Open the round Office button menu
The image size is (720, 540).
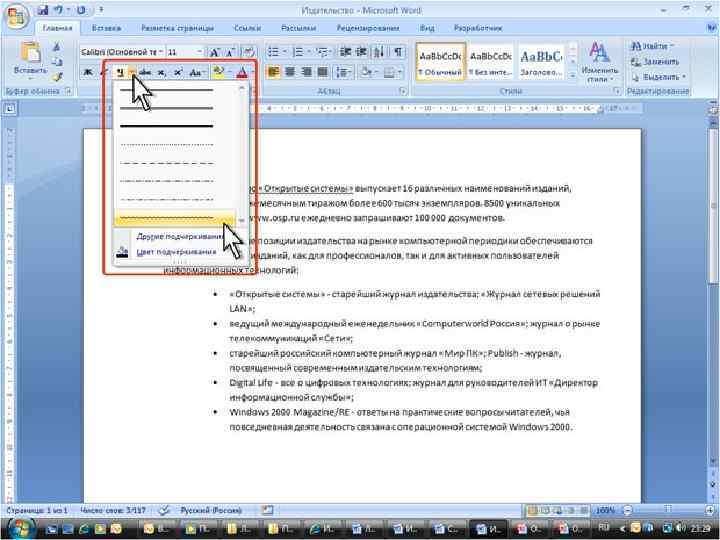click(17, 17)
